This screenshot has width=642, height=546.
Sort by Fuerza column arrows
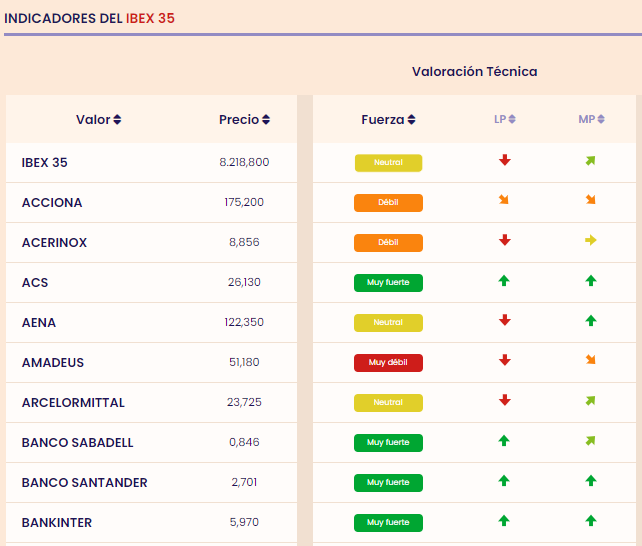[x=411, y=120]
